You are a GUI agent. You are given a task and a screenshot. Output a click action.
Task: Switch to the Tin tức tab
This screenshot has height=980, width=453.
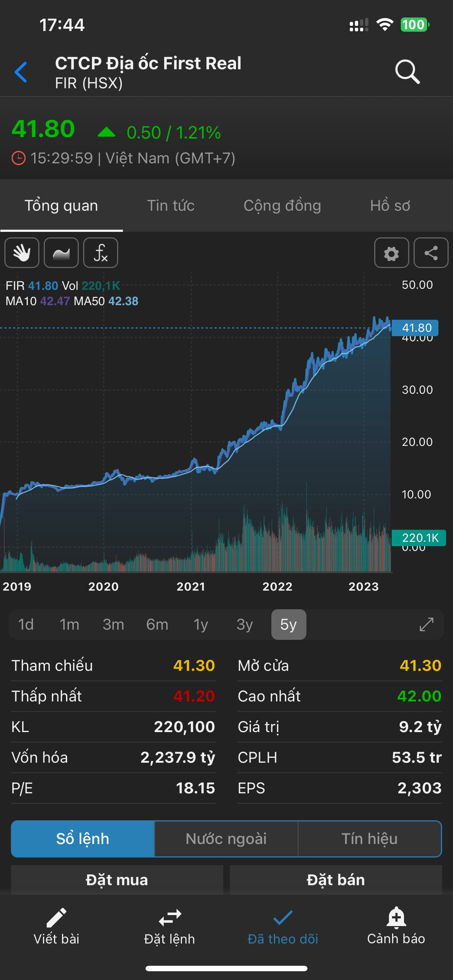tap(171, 205)
